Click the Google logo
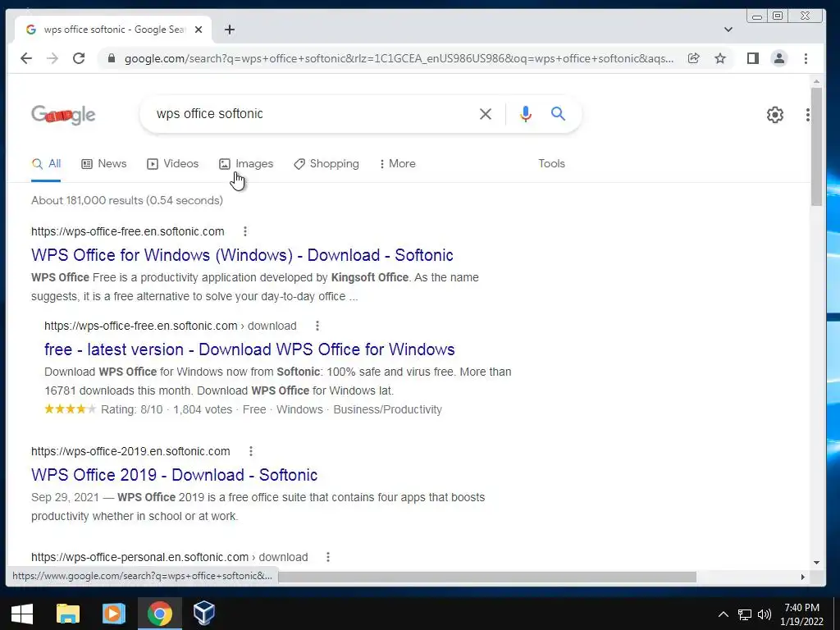 [x=63, y=115]
